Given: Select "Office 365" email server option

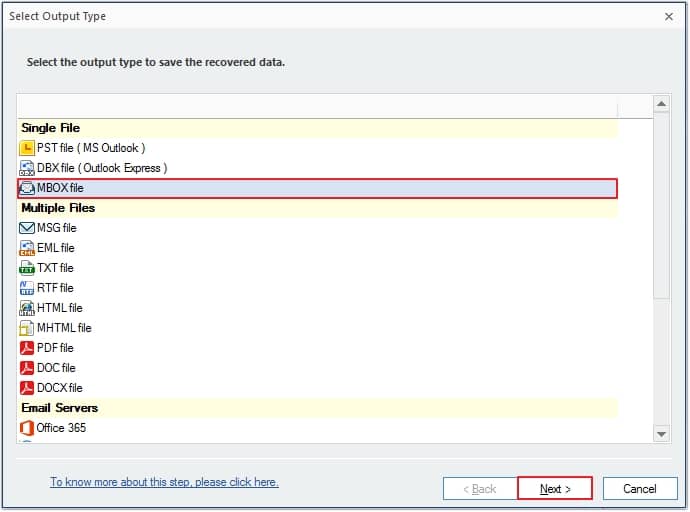Looking at the screenshot, I should pyautogui.click(x=317, y=428).
